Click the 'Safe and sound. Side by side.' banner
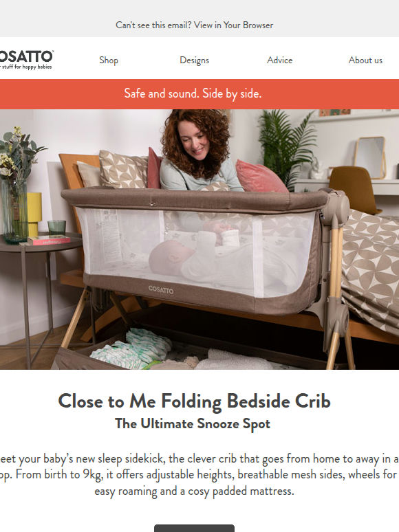The image size is (399, 532). (x=199, y=94)
